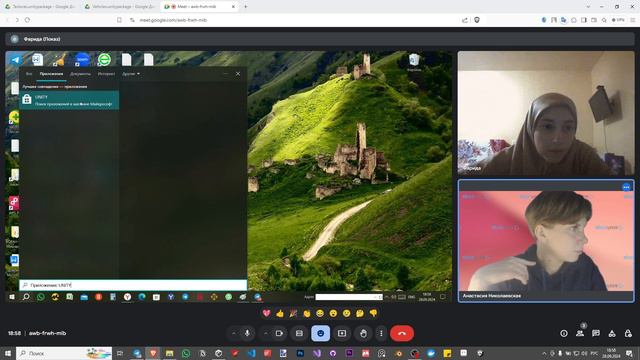Select the Все tab in shared search
This screenshot has width=640, height=360.
[x=29, y=74]
